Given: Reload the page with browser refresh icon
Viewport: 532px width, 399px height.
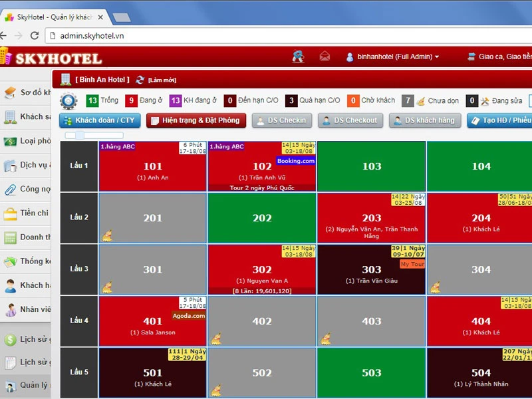Looking at the screenshot, I should [35, 36].
